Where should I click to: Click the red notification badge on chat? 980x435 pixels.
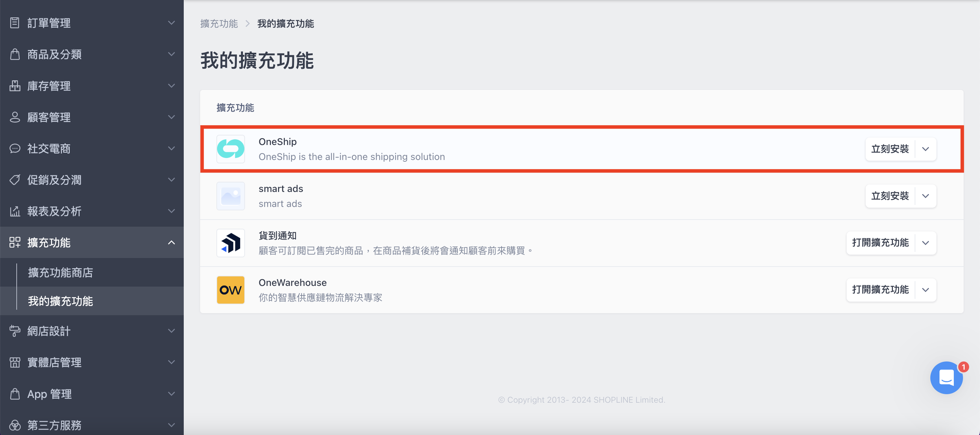point(963,367)
